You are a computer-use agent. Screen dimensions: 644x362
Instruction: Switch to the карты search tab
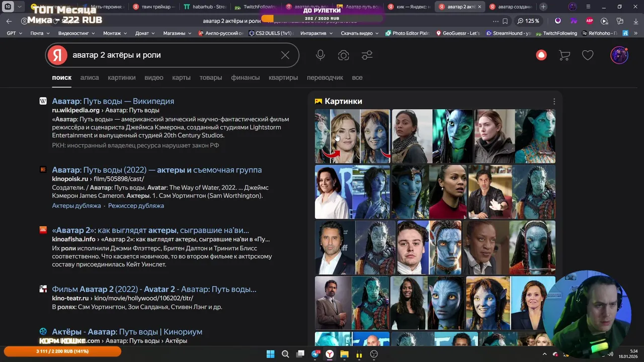pos(181,77)
